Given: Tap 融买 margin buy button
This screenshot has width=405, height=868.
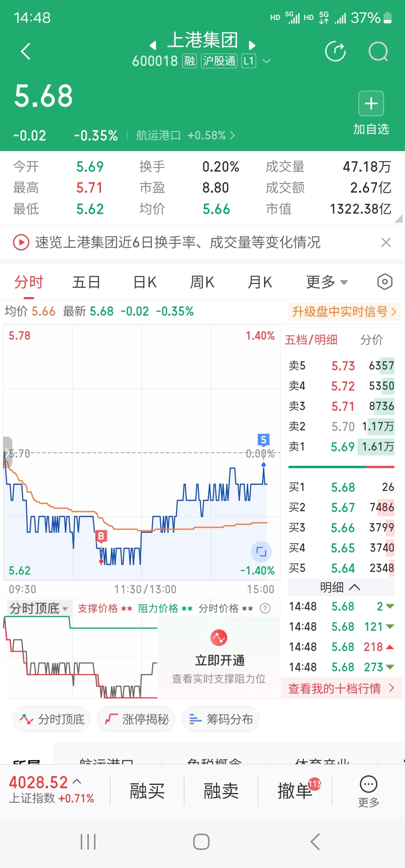Looking at the screenshot, I should [x=147, y=791].
